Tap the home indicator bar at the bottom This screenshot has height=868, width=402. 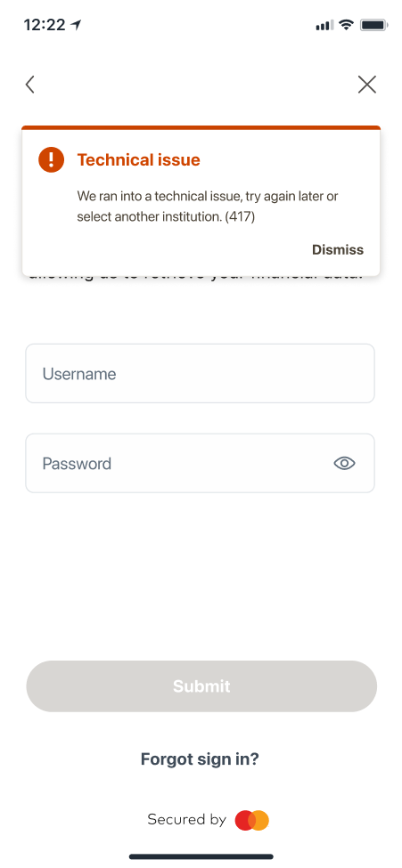click(x=201, y=857)
